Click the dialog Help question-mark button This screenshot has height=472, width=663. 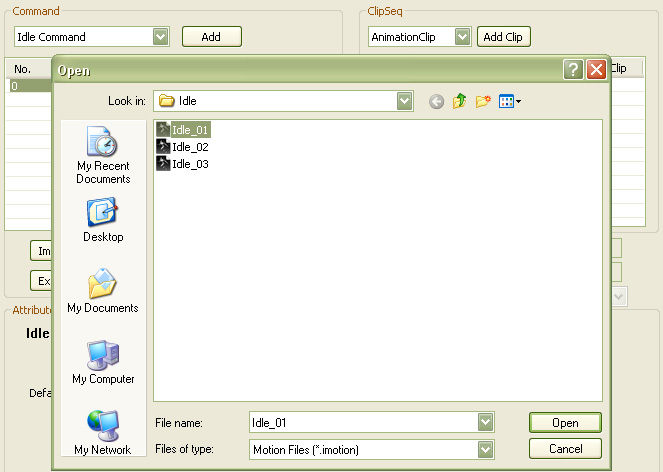573,70
